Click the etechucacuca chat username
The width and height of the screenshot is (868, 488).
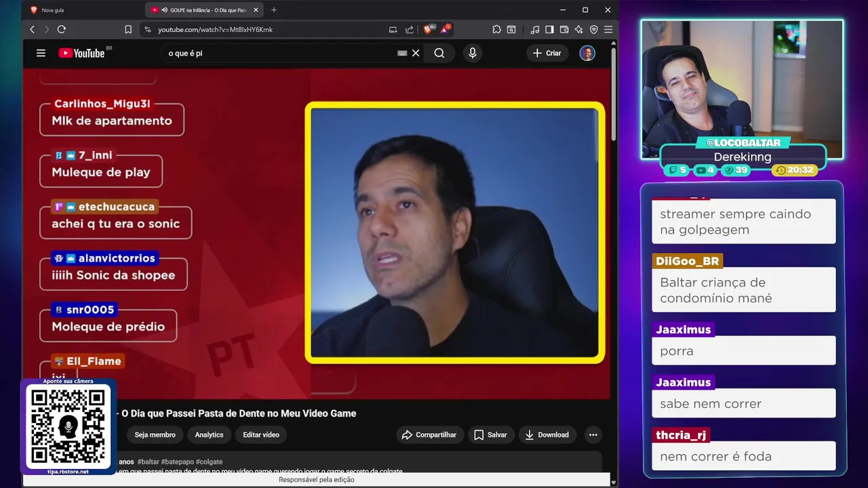coord(117,207)
